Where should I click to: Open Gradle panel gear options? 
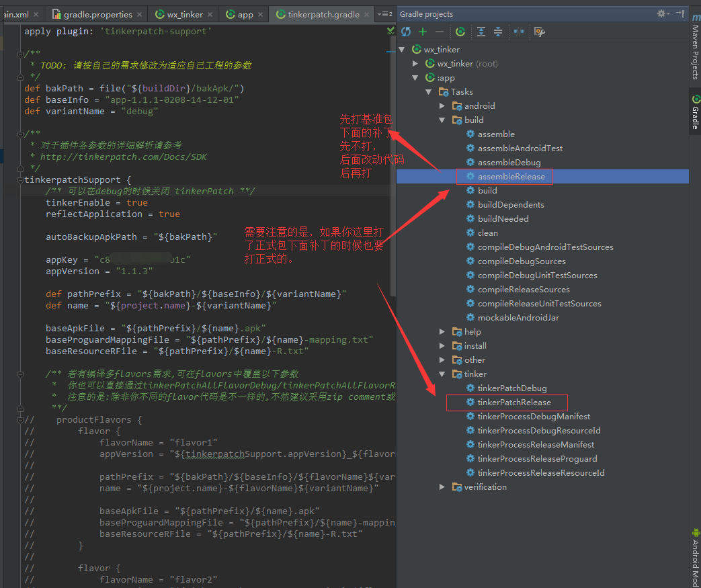663,13
